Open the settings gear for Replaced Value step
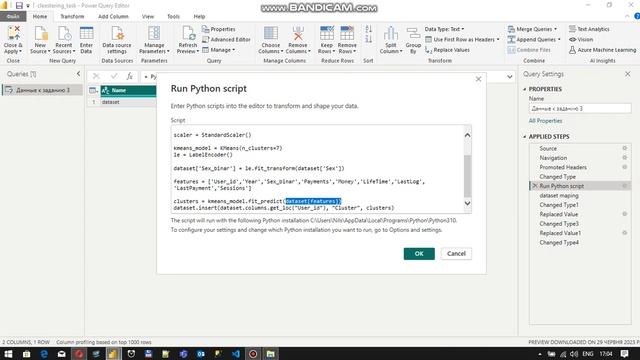The height and width of the screenshot is (360, 640). (x=624, y=214)
